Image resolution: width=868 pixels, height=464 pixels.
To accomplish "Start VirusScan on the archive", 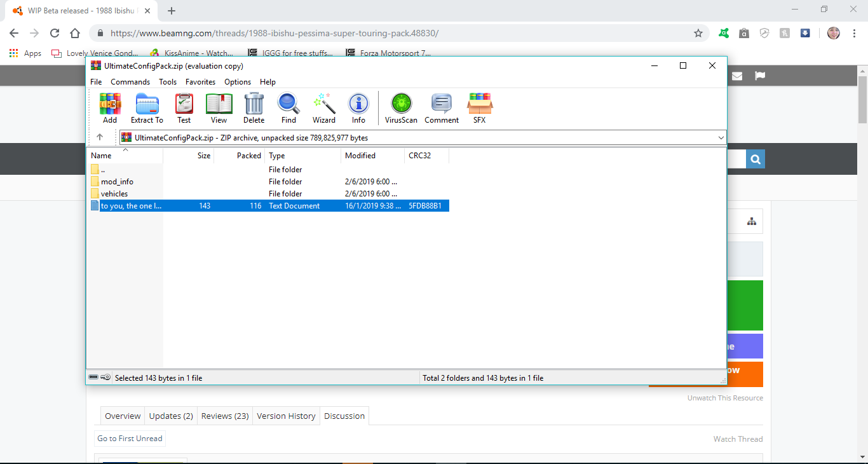I will (x=401, y=108).
